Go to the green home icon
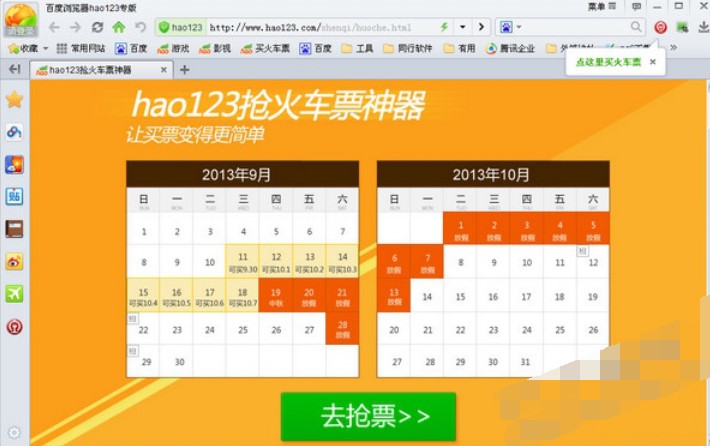 pyautogui.click(x=119, y=27)
